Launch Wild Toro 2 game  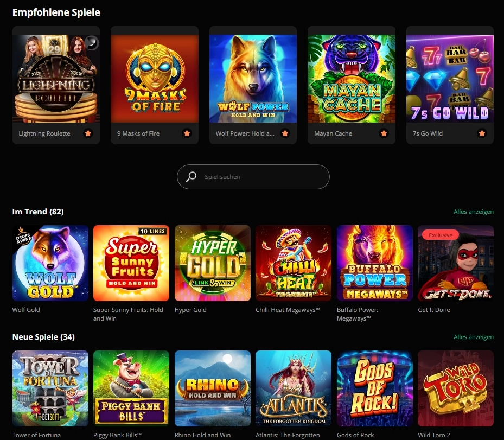456,388
